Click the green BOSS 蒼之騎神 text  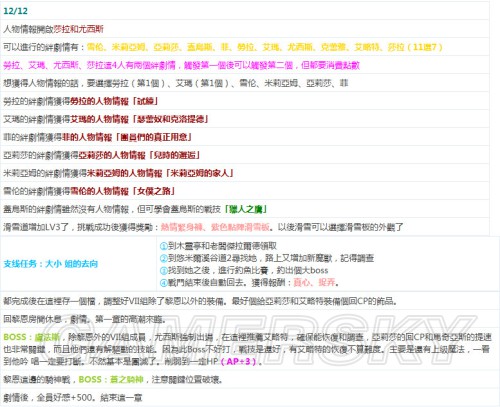(x=111, y=379)
